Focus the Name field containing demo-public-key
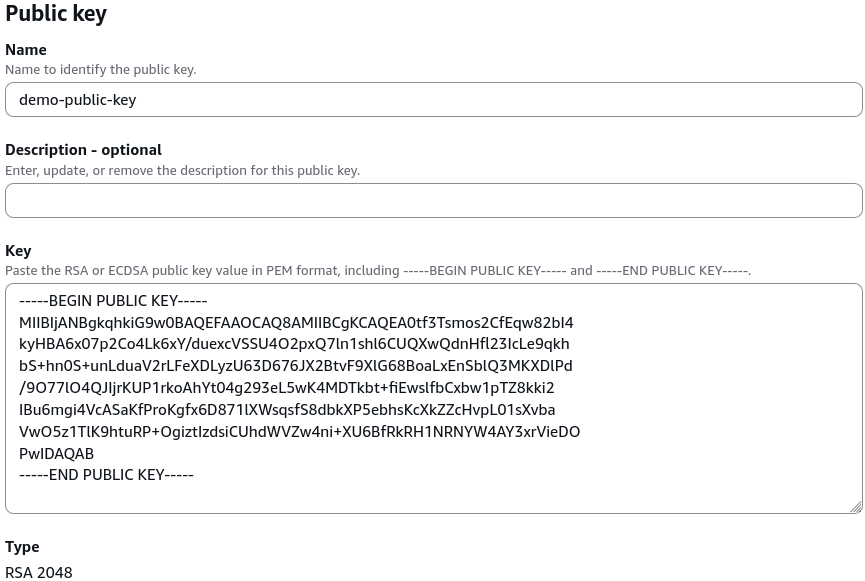Viewport: 865px width, 581px height. tap(434, 100)
